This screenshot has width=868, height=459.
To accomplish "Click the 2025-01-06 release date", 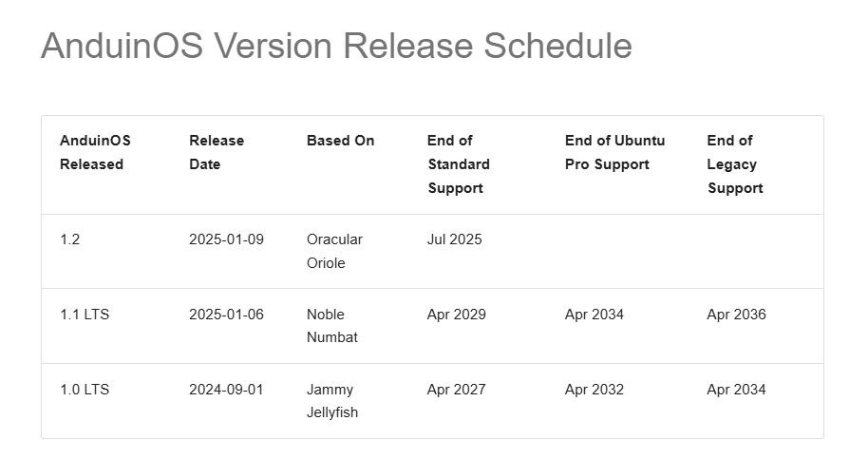I will pyautogui.click(x=226, y=315).
